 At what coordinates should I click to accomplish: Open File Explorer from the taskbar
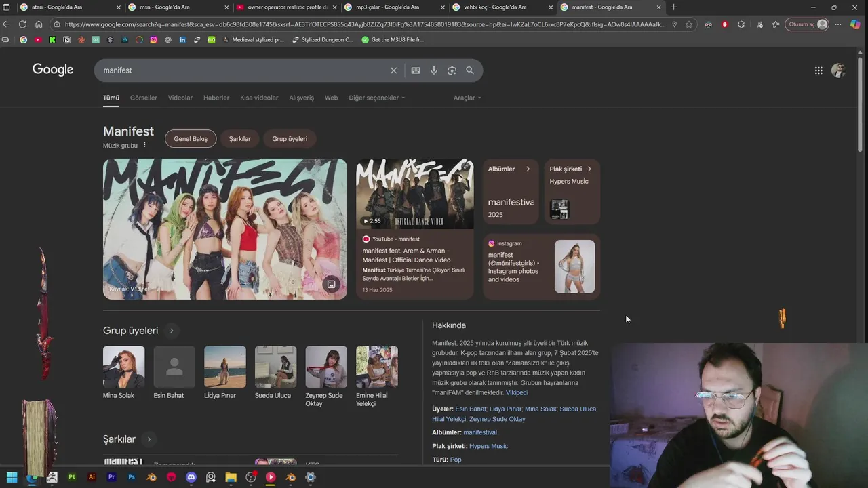click(x=231, y=477)
